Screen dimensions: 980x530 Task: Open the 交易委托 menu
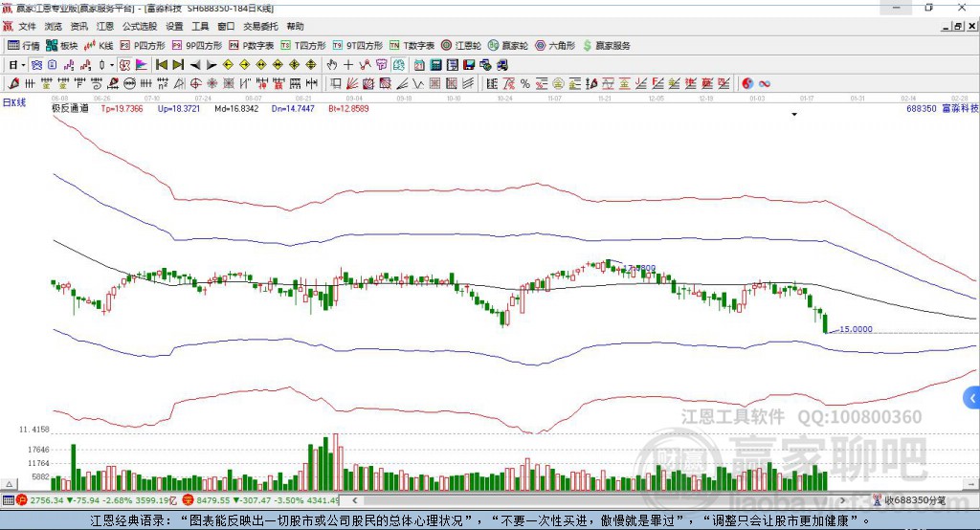point(260,26)
